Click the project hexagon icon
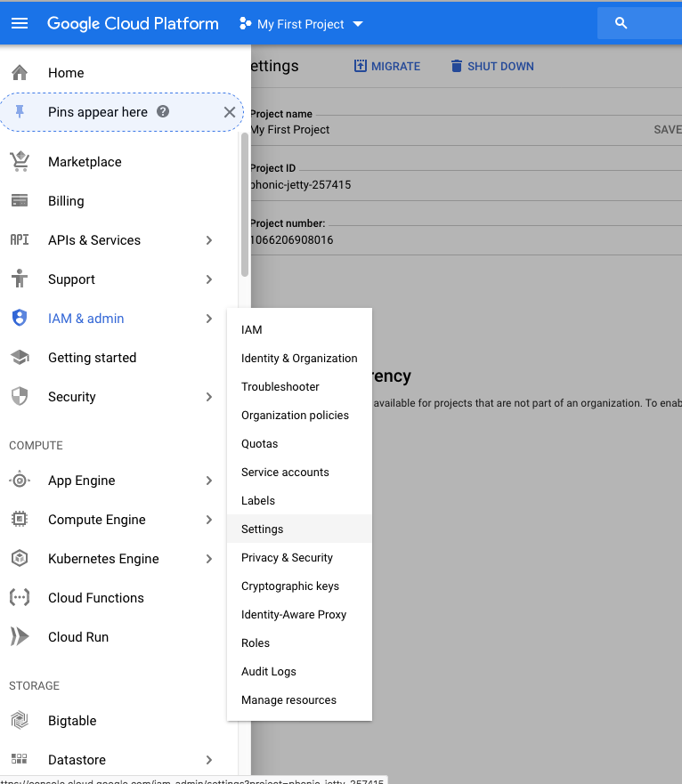Image resolution: width=682 pixels, height=784 pixels. coord(245,23)
